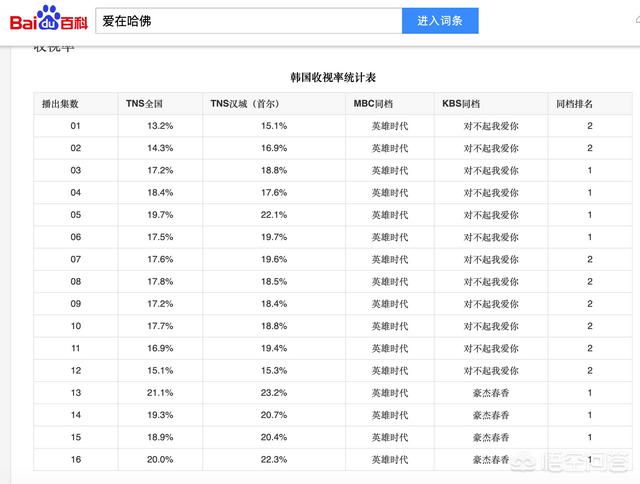Select the 18.8% cell in episode 03 row
The image size is (640, 484).
274,170
